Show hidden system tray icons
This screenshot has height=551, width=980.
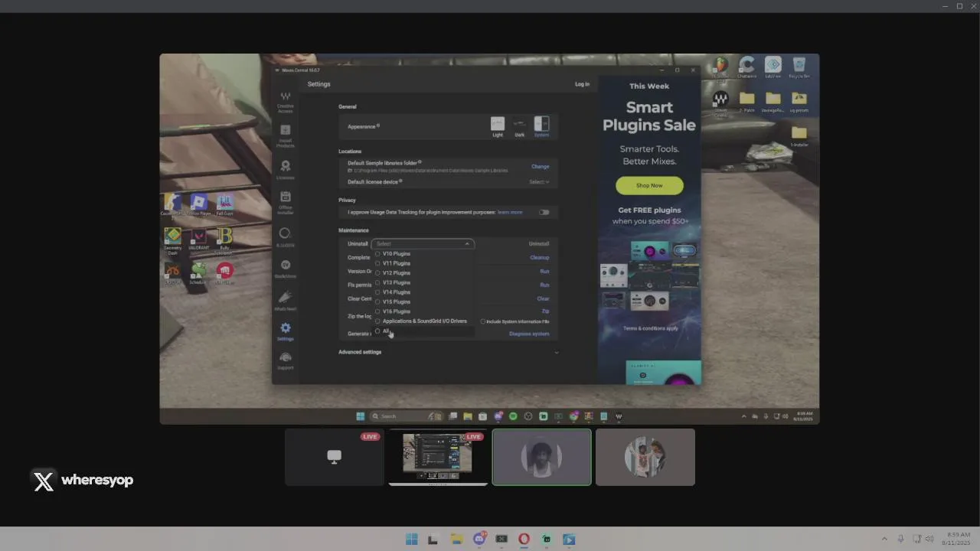[x=884, y=539]
